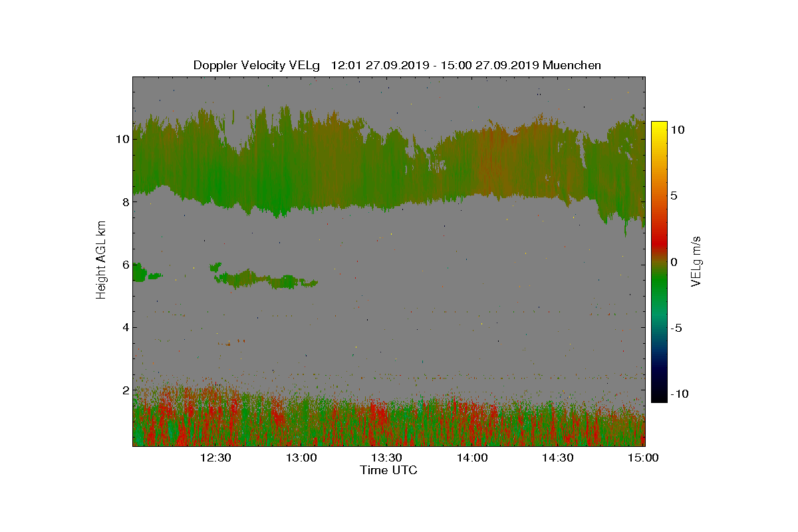Select the 14:00 time axis label
The width and height of the screenshot is (798, 532).
471,458
